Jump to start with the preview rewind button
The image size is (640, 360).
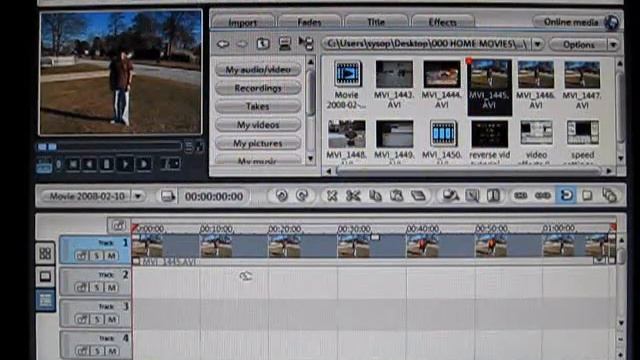(73, 164)
